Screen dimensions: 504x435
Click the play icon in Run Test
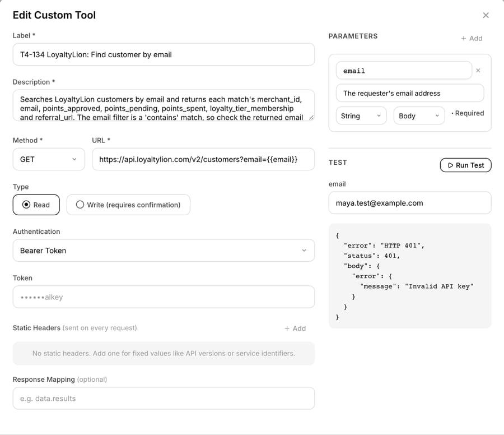[450, 165]
